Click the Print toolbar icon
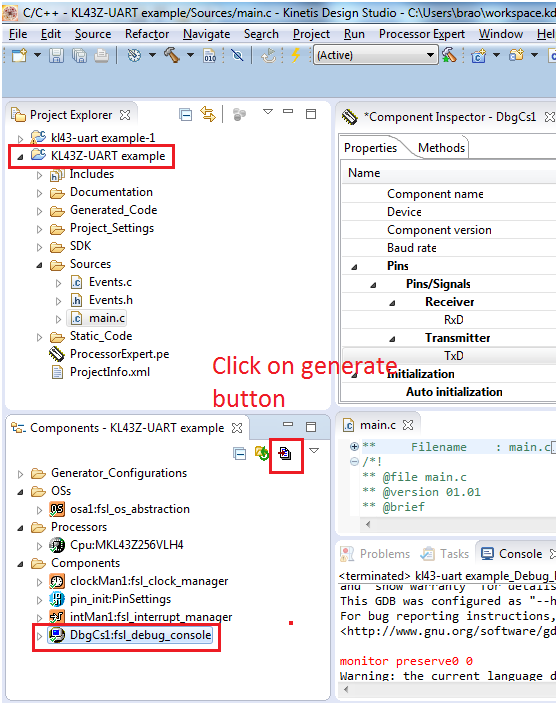558x705 pixels. pos(102,55)
